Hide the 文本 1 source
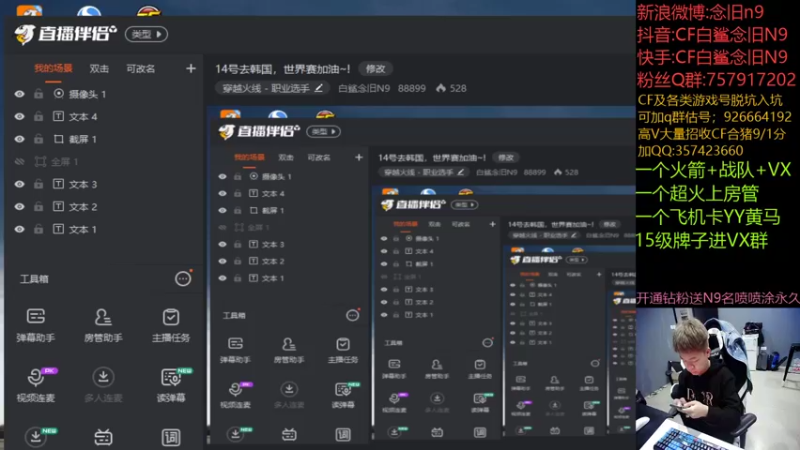The width and height of the screenshot is (800, 450). tap(19, 229)
